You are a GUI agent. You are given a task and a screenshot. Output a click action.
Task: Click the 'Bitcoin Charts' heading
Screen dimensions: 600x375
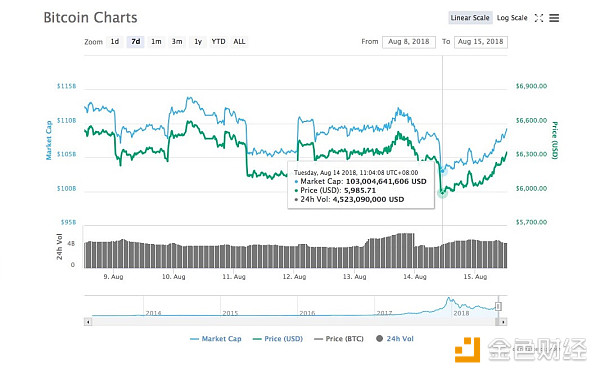(90, 18)
